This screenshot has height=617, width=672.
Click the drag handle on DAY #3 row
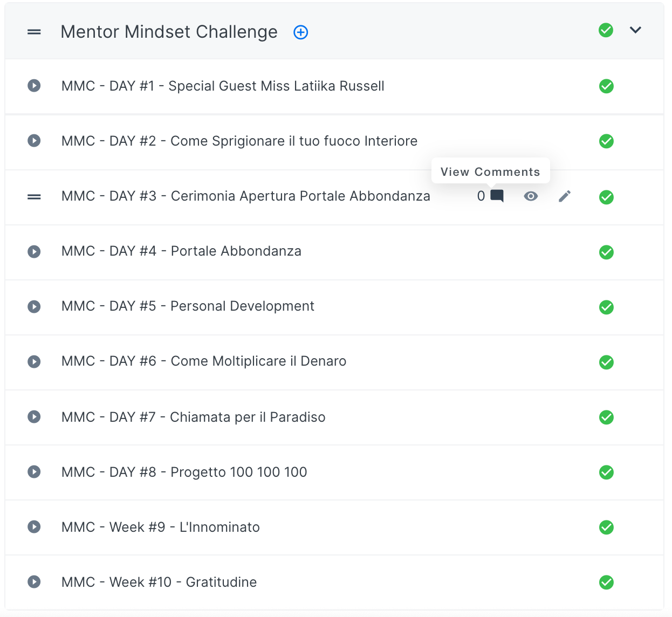tap(34, 197)
